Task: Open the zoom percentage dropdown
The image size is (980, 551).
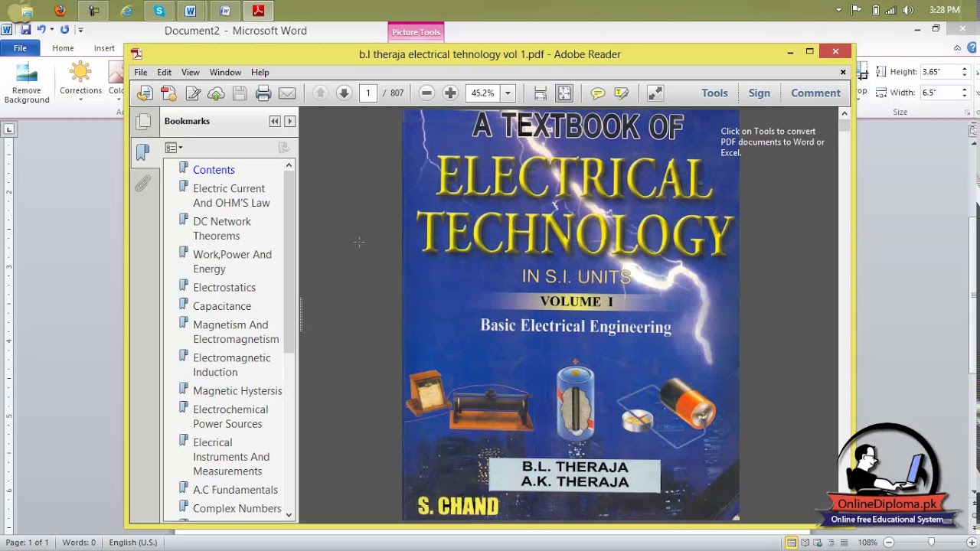Action: pos(507,93)
